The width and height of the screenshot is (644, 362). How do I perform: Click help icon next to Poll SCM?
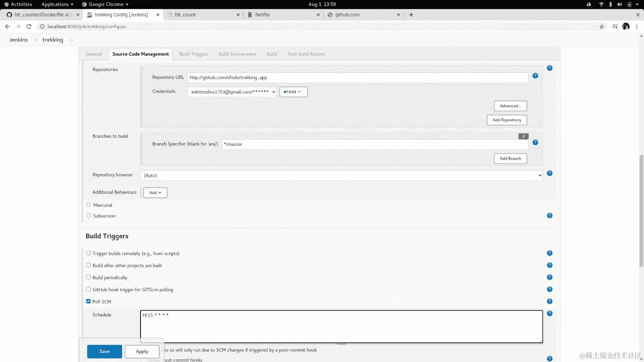[x=550, y=301]
